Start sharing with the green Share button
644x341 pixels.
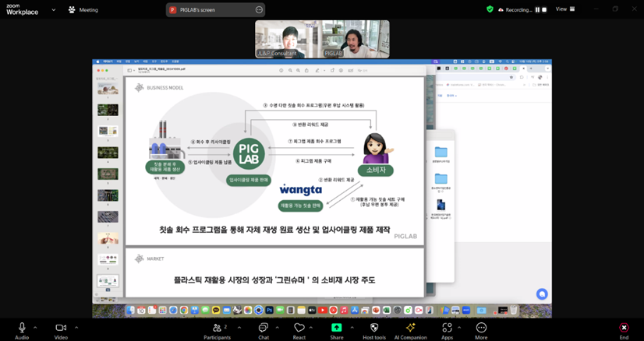click(336, 331)
